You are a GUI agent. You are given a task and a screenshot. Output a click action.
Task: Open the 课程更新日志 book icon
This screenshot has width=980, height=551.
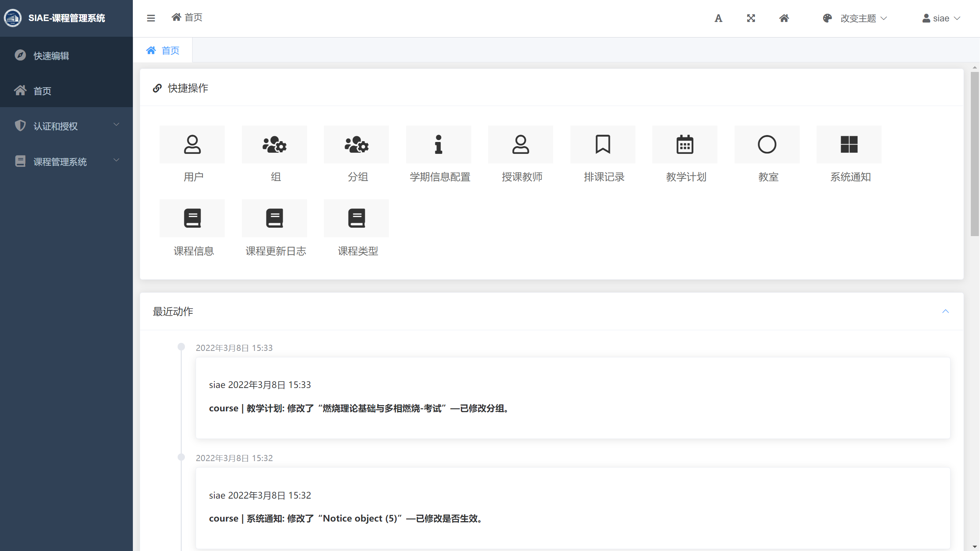[x=274, y=218]
